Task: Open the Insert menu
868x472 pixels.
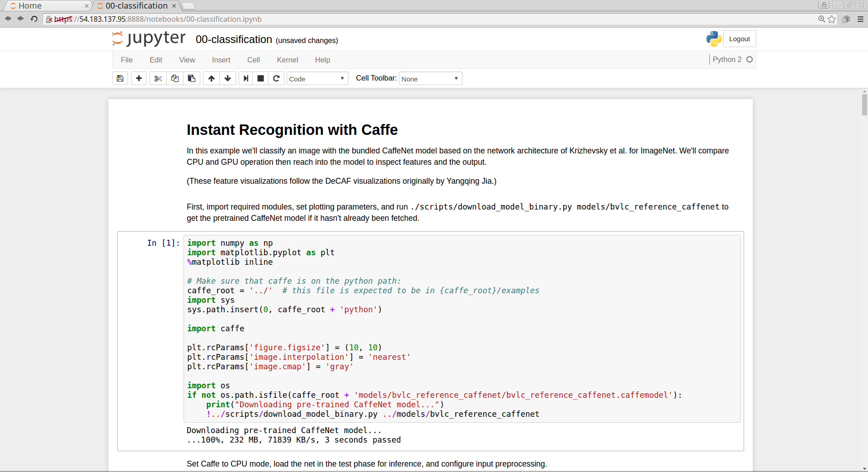Action: [x=221, y=60]
